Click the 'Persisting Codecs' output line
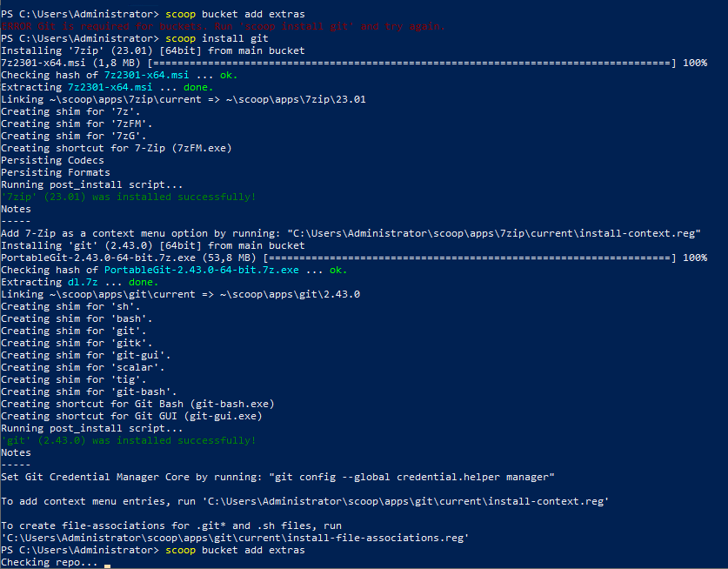Viewport: 728px width, 569px height. [x=52, y=160]
